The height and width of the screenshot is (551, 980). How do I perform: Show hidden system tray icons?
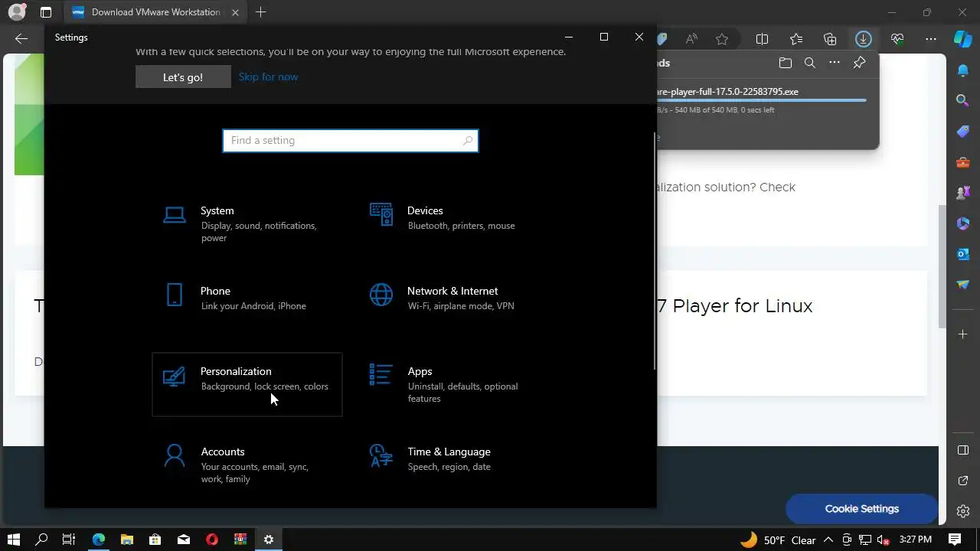tap(828, 540)
